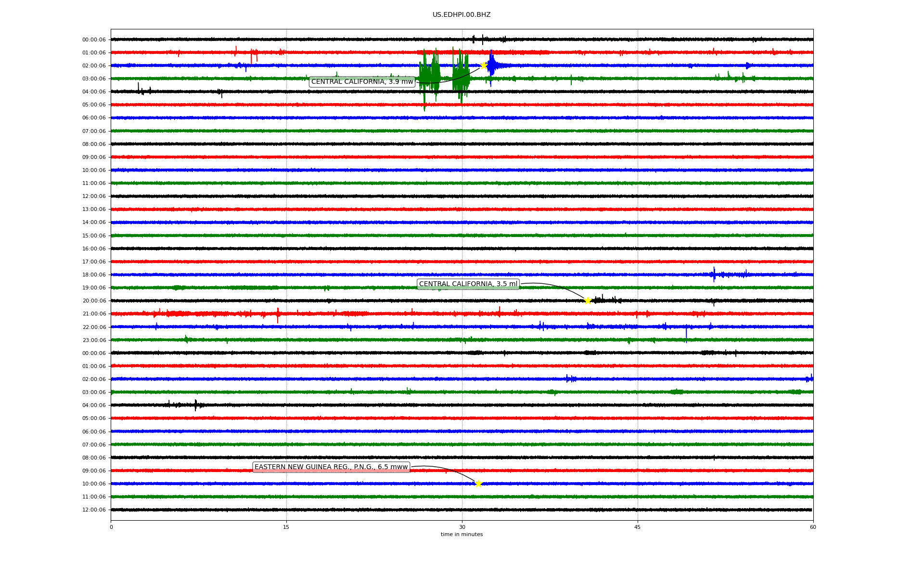This screenshot has width=924, height=578.
Task: Click the blue spike on the 18:00:06 trace
Action: point(714,275)
